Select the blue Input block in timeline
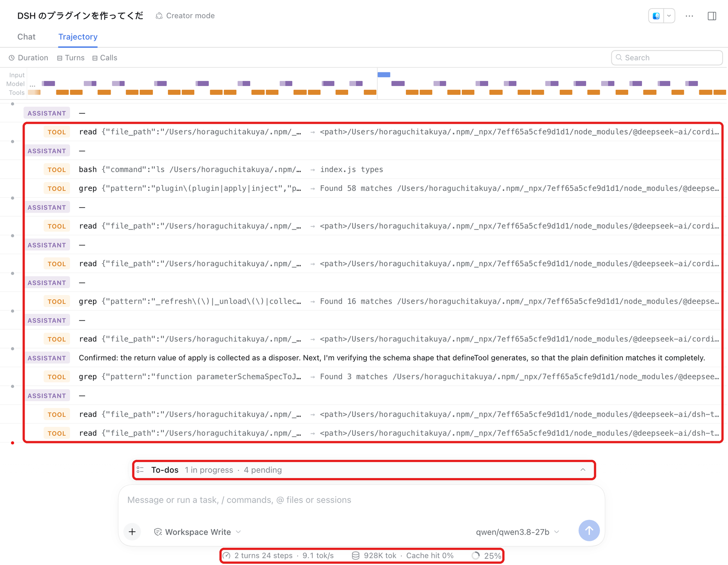Viewport: 728px width, 565px height. coord(384,75)
